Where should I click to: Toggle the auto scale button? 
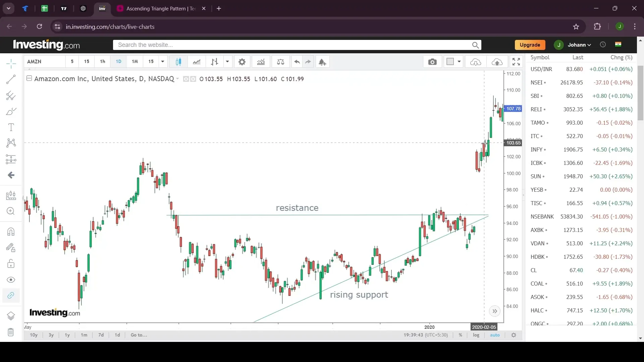click(x=495, y=335)
